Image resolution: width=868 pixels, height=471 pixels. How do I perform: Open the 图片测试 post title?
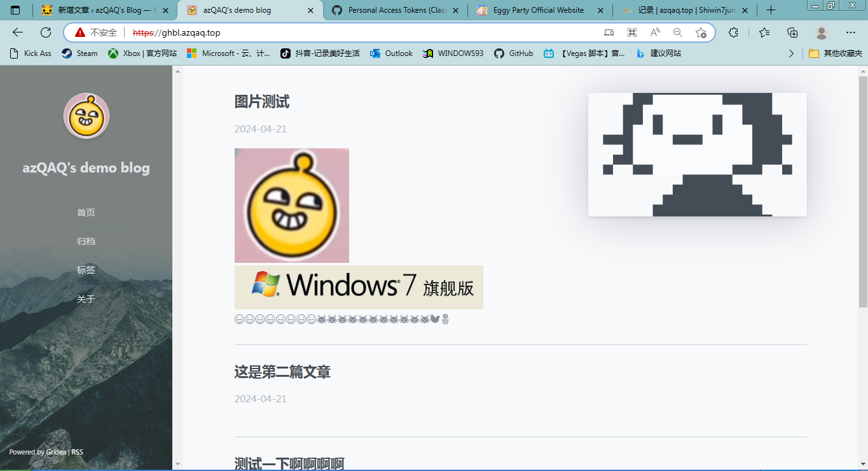coord(262,102)
